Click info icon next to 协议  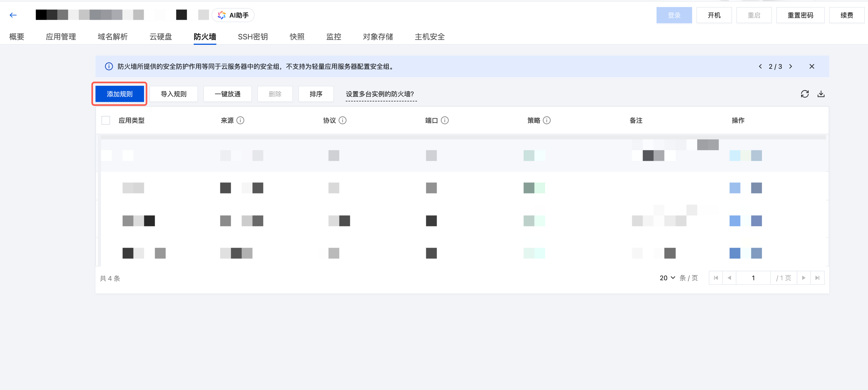pyautogui.click(x=342, y=120)
